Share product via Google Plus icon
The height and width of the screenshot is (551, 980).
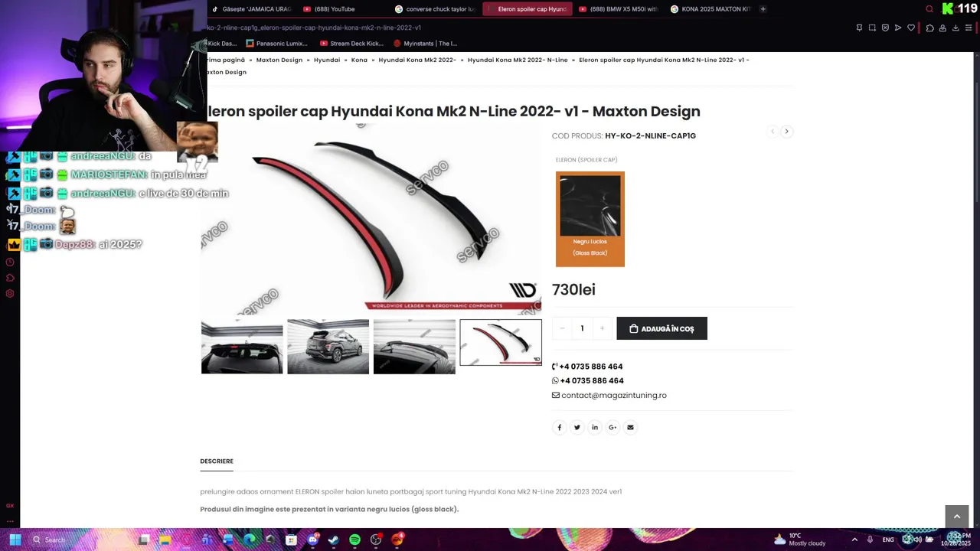tap(612, 427)
